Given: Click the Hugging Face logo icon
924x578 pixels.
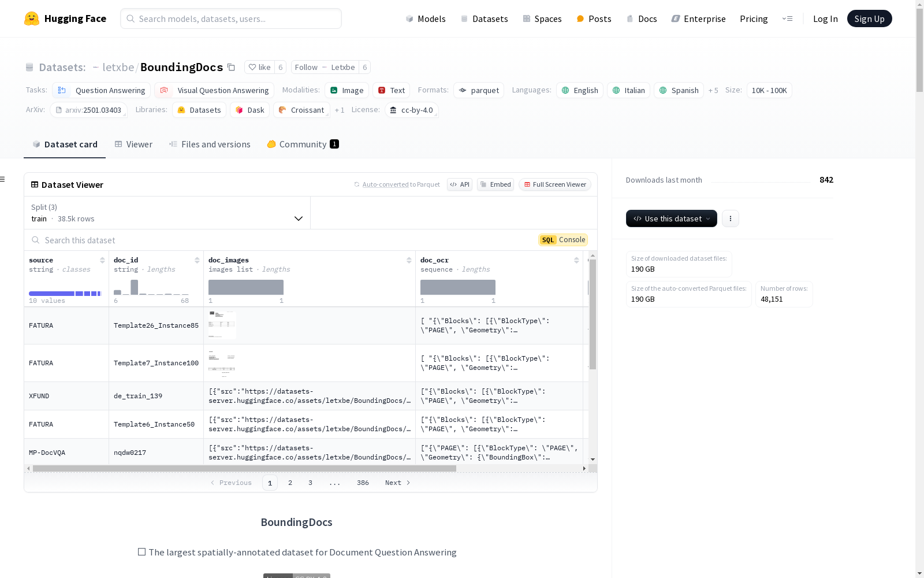Looking at the screenshot, I should coord(32,18).
